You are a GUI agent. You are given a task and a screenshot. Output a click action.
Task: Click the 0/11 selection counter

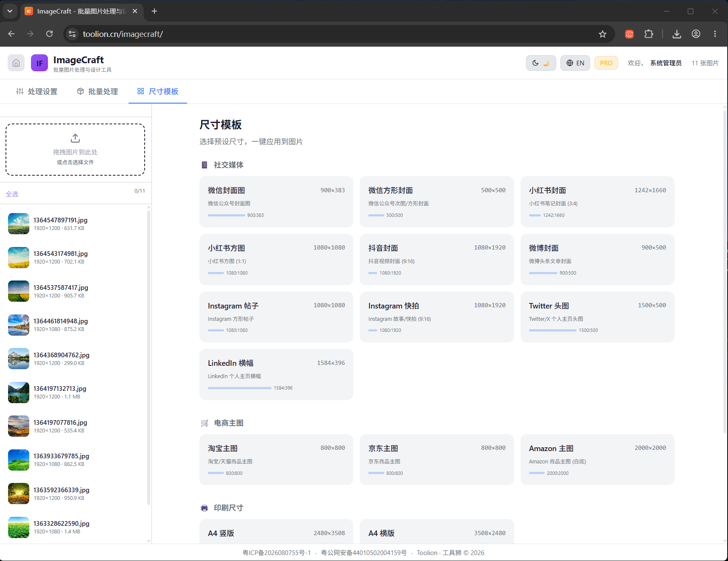[140, 191]
